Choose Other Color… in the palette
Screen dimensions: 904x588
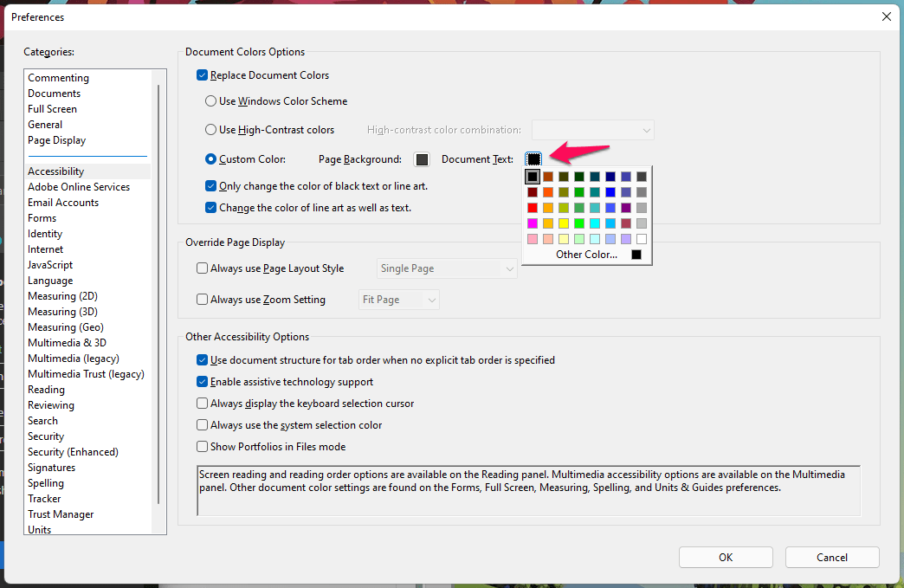(586, 255)
